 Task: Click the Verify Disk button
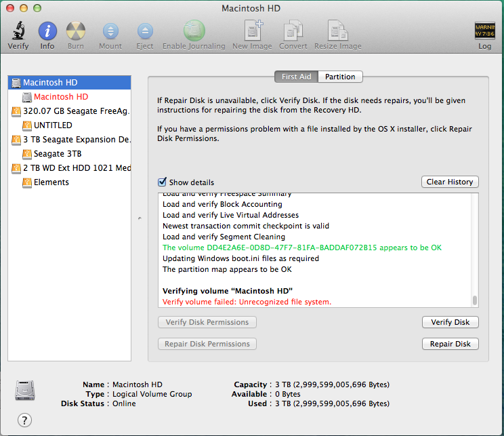pyautogui.click(x=450, y=322)
